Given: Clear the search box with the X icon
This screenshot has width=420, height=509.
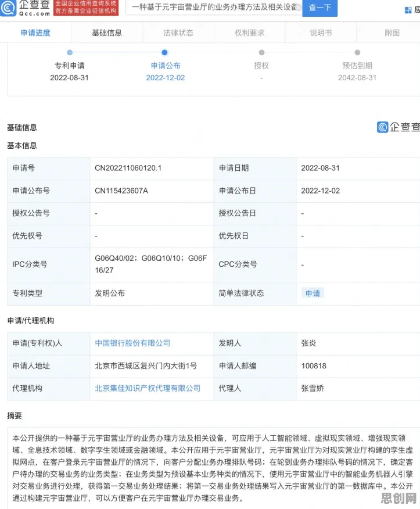Looking at the screenshot, I should point(299,8).
